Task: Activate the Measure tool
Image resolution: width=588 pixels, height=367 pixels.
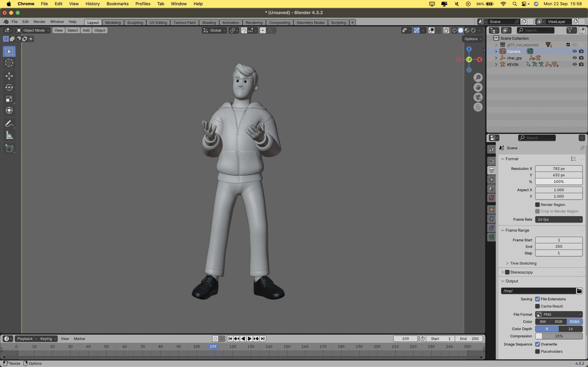Action: coord(9,135)
